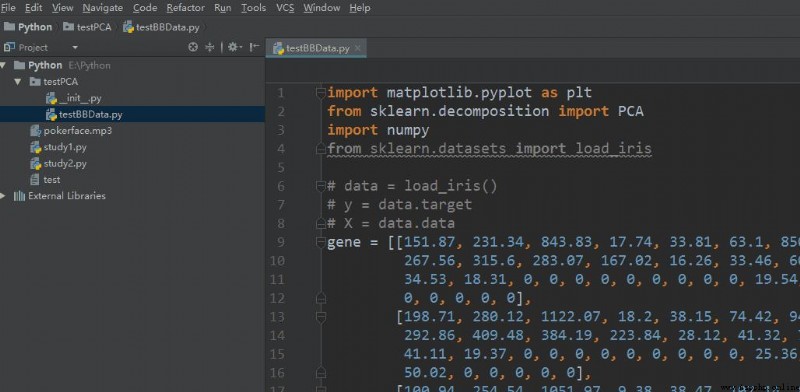This screenshot has height=392, width=800.
Task: Close the testBBData.py editor tab
Action: (358, 48)
